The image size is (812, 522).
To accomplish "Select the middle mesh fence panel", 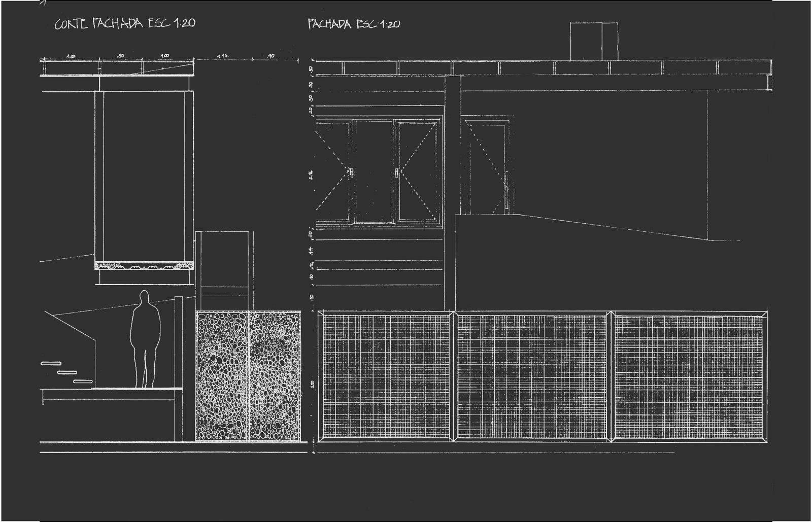I will (x=532, y=376).
